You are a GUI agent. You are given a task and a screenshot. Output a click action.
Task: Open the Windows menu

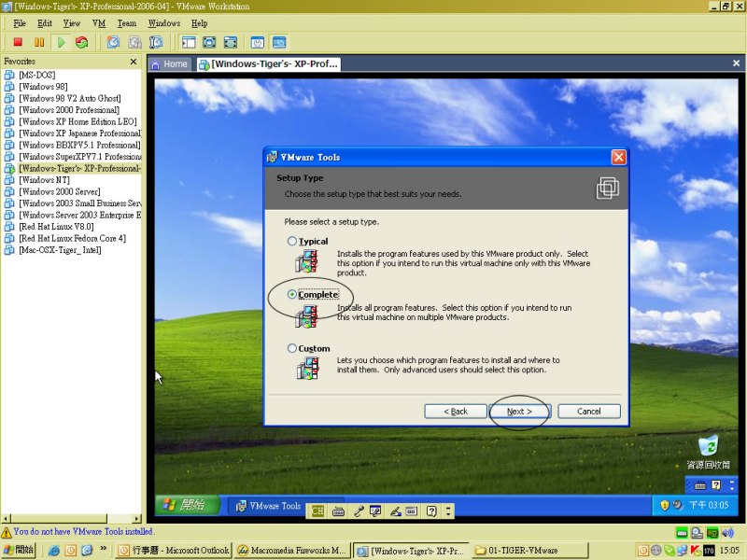pos(164,23)
